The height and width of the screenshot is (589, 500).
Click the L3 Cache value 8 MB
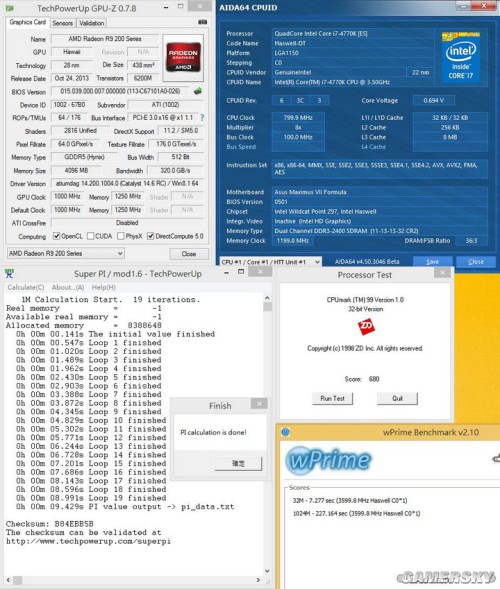[x=450, y=137]
